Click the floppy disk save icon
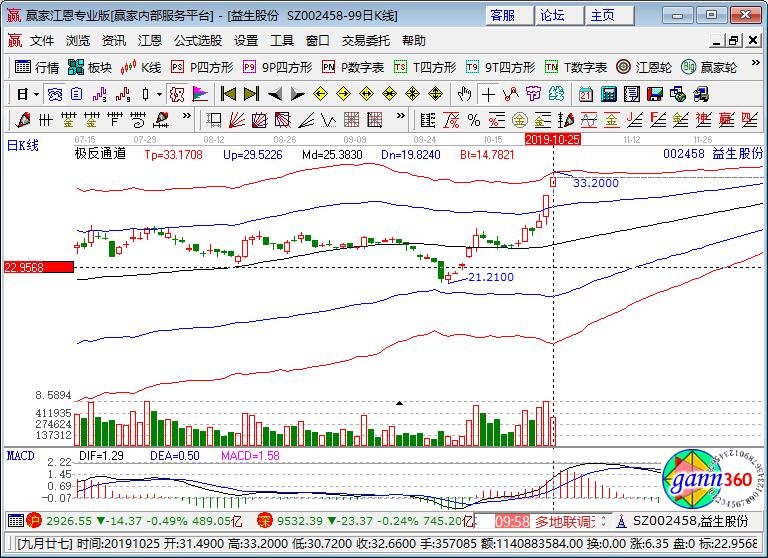768x558 pixels. (x=654, y=94)
